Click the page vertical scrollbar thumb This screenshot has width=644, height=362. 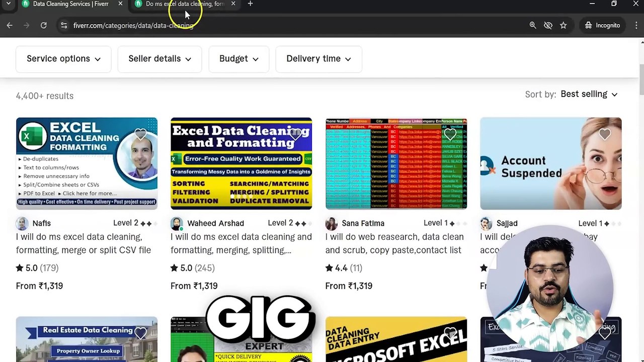click(641, 79)
